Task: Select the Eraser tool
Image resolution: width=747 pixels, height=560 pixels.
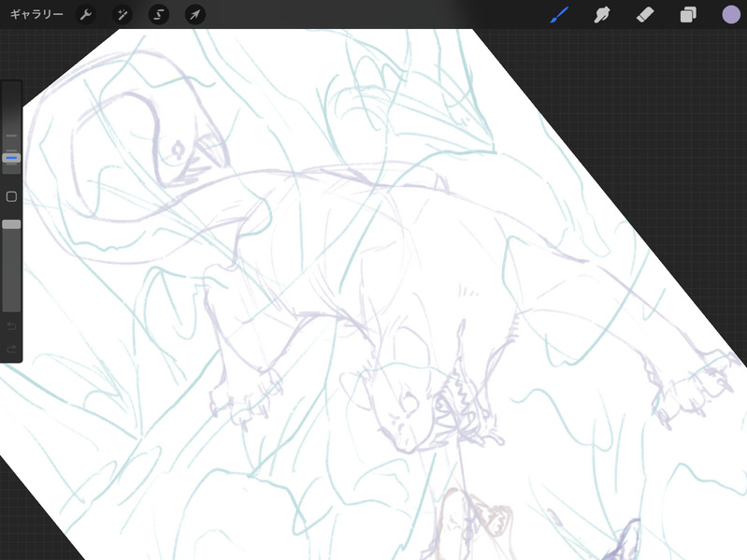Action: (x=645, y=15)
